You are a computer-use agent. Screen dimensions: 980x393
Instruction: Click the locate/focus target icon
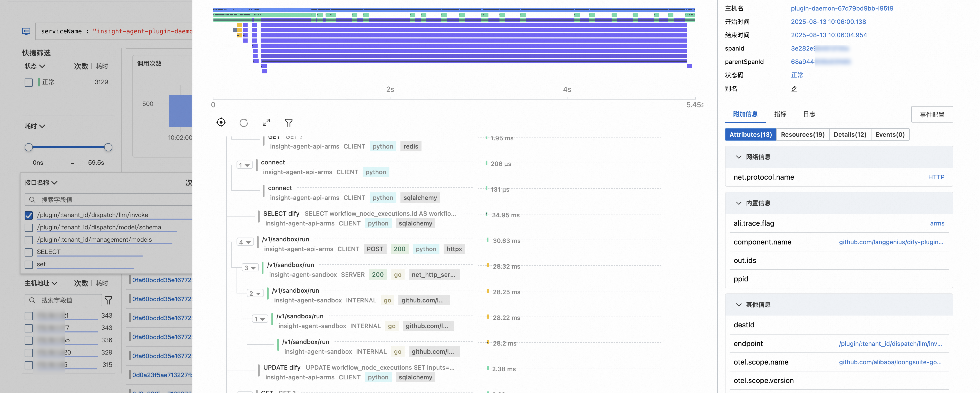[221, 122]
